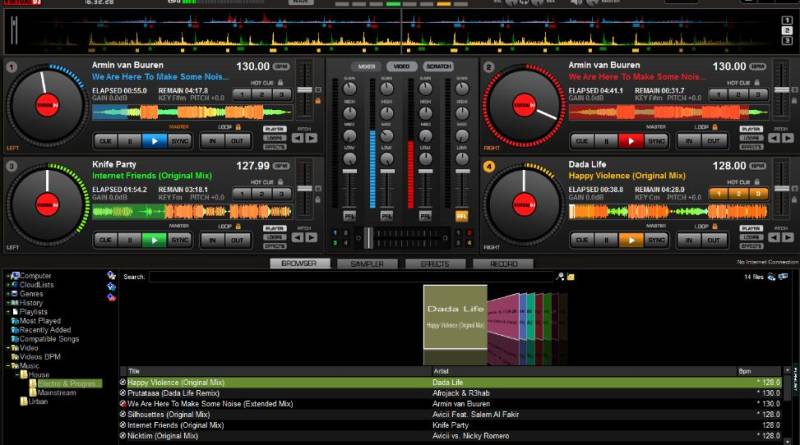Click the second channel volume fader
This screenshot has width=800, height=445.
[387, 171]
